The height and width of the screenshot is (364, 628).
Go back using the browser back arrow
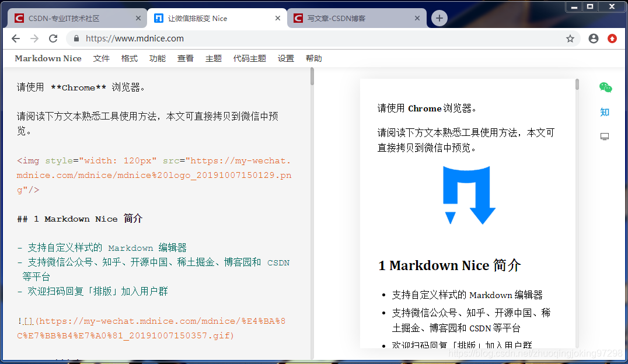tap(16, 38)
